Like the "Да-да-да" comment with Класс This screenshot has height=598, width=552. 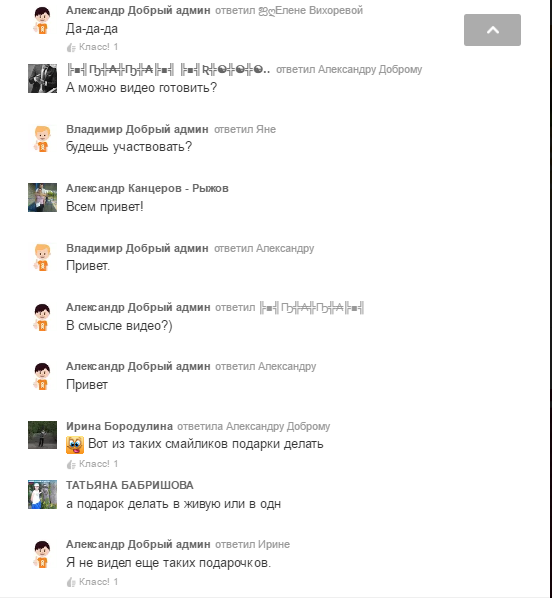92,47
